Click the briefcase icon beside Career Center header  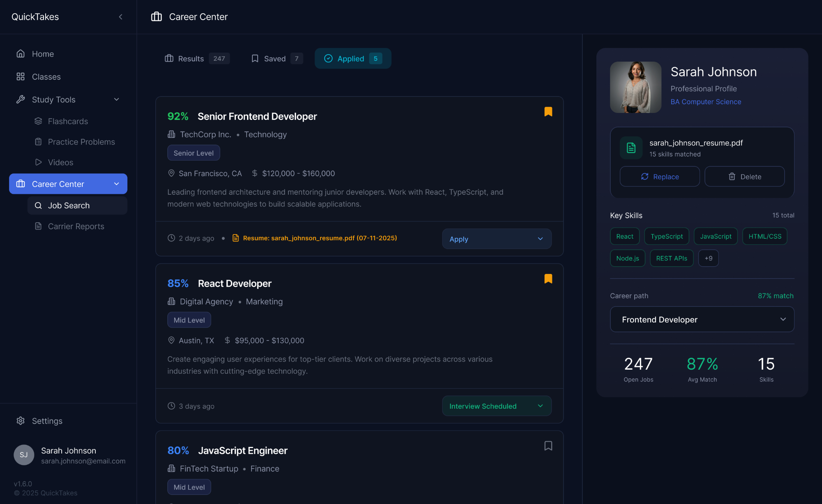pos(157,17)
